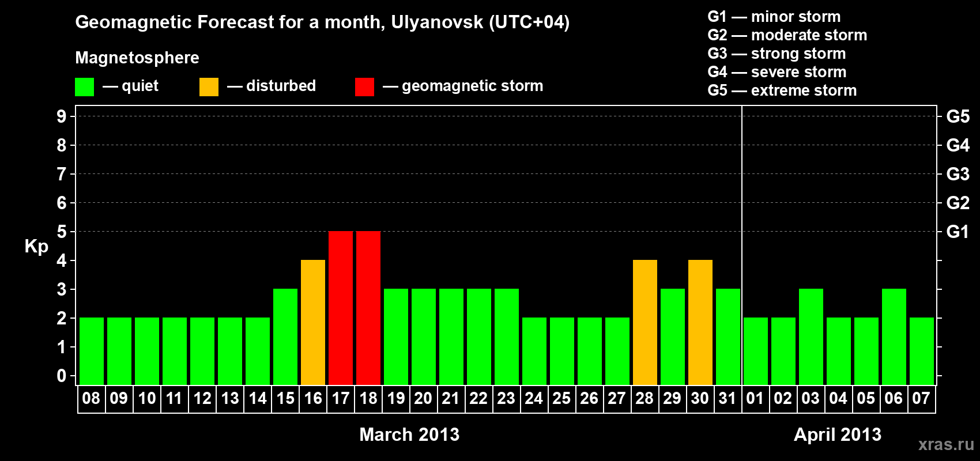Click the date label '31' on the axis
Viewport: 980px width, 461px height.
(728, 399)
